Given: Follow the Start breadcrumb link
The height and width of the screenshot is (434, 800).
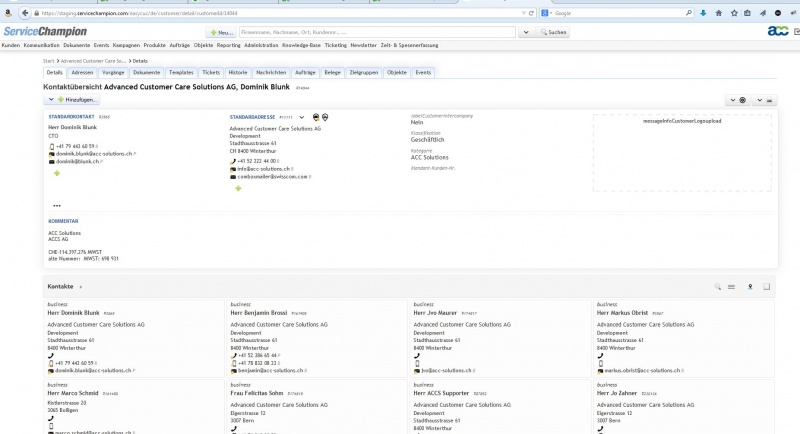Looking at the screenshot, I should tap(48, 61).
